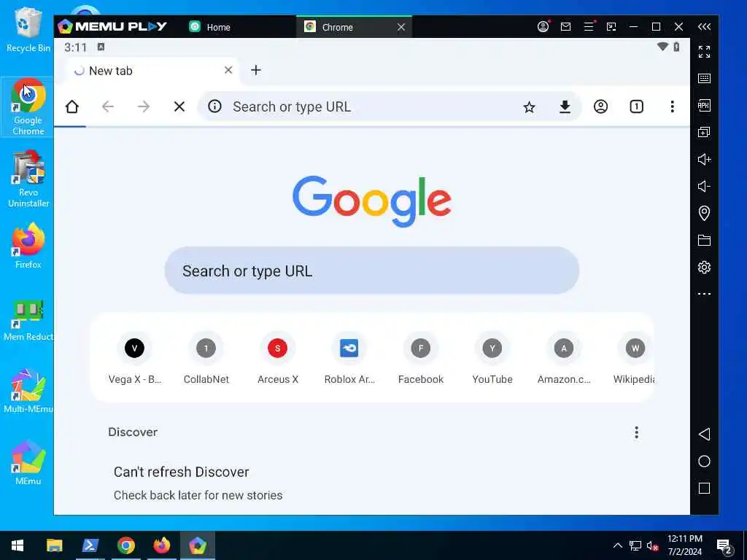Open YouTube shortcut tile
Viewport: 747px width, 560px height.
492,357
